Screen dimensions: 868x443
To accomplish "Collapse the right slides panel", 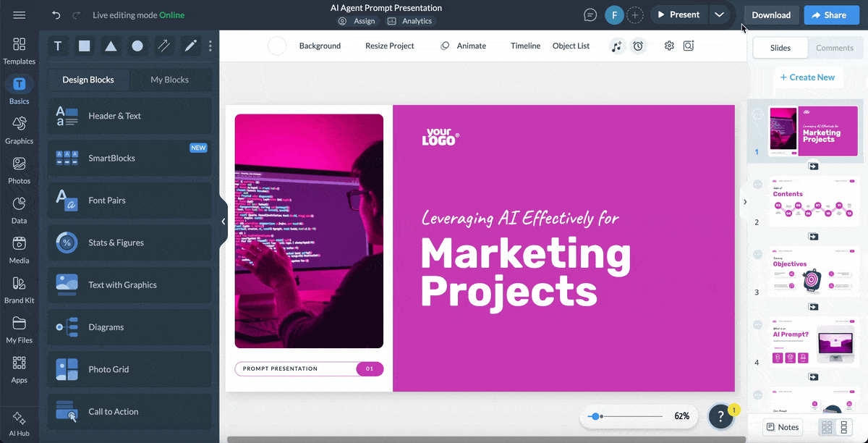I will point(744,202).
